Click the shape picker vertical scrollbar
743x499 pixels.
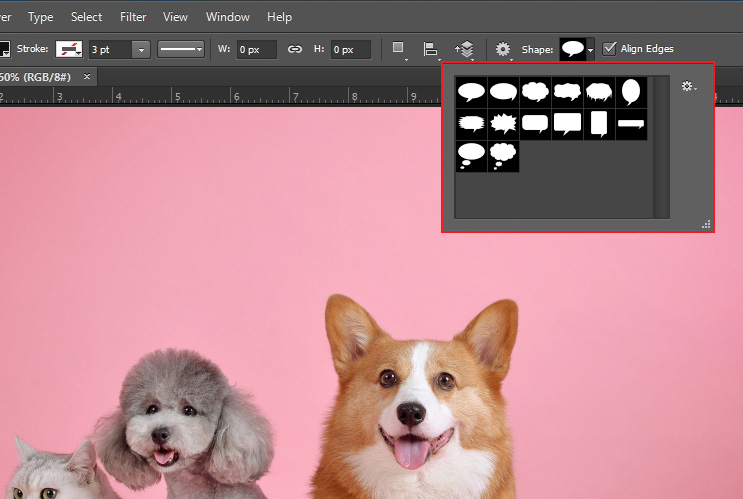pyautogui.click(x=661, y=147)
